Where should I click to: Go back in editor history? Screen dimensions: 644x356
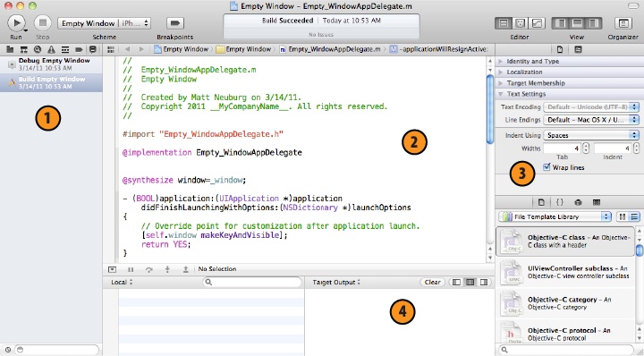127,49
